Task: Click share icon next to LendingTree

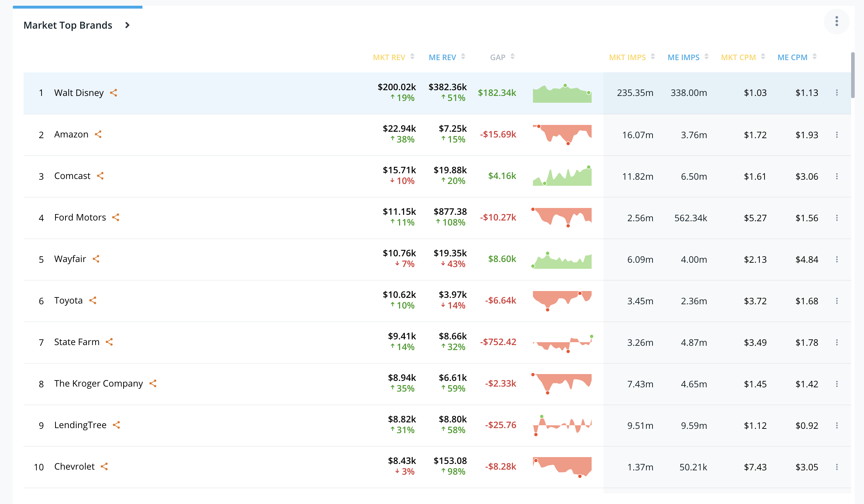Action: [x=116, y=425]
